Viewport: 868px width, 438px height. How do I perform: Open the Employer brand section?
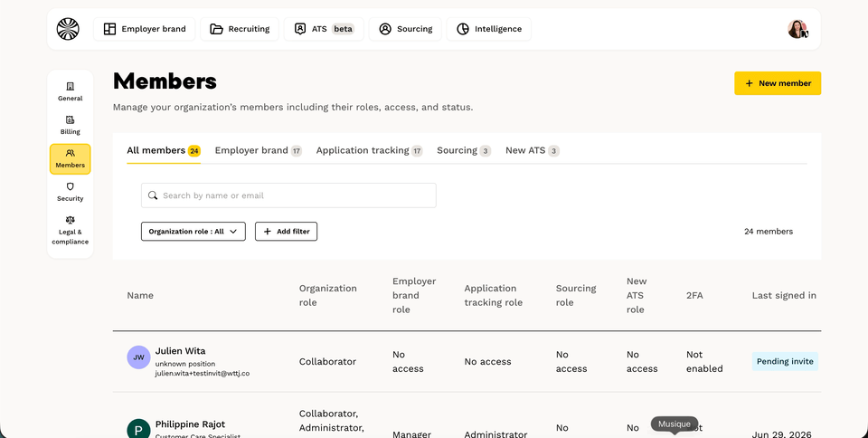click(x=144, y=29)
